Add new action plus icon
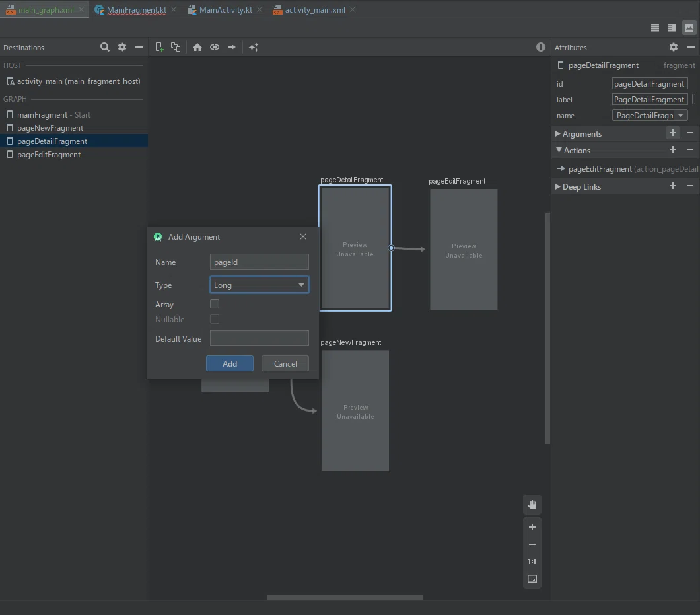Viewport: 700px width, 615px height. point(673,149)
